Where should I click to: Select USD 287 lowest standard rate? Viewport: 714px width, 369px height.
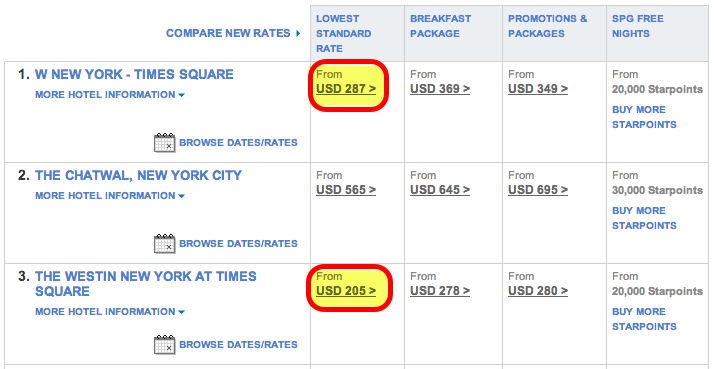(x=346, y=89)
